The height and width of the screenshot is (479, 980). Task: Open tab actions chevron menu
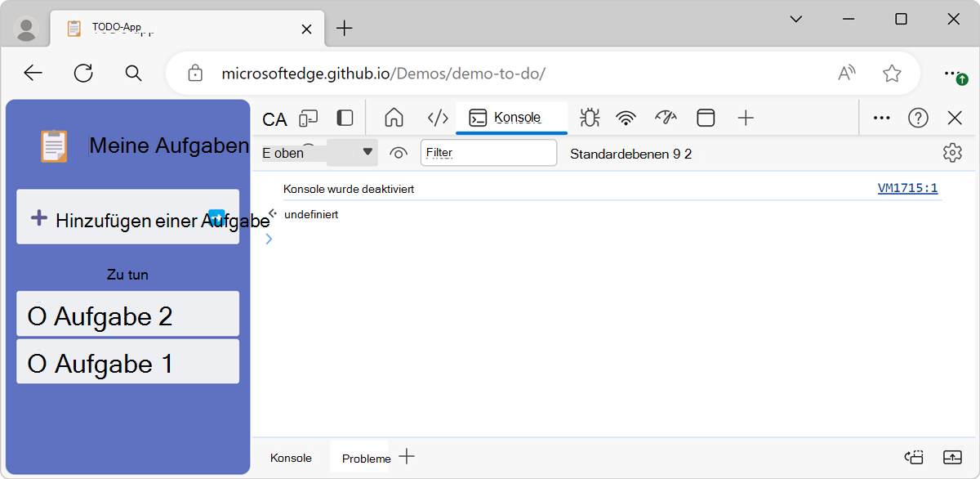click(797, 20)
